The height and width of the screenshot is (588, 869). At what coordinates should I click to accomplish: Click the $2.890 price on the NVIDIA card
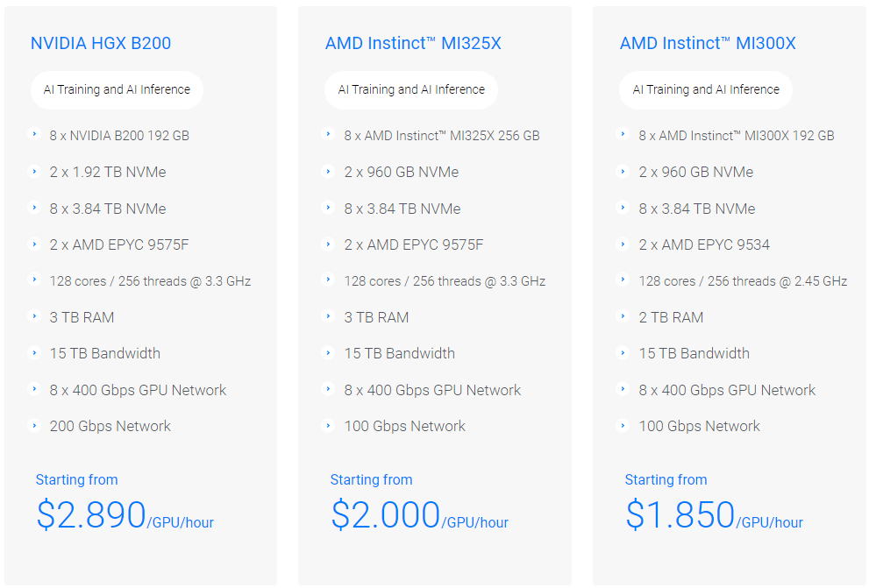(x=91, y=514)
